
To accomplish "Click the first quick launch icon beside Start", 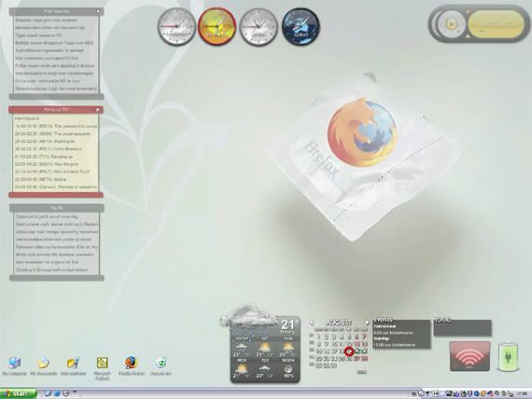I will (48, 393).
